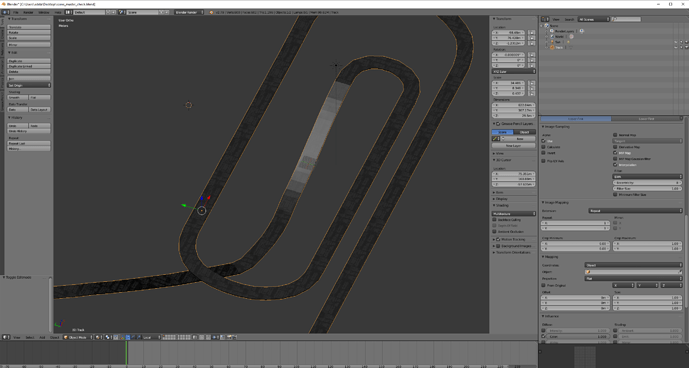Open the Info editor type selector icon

(x=6, y=12)
